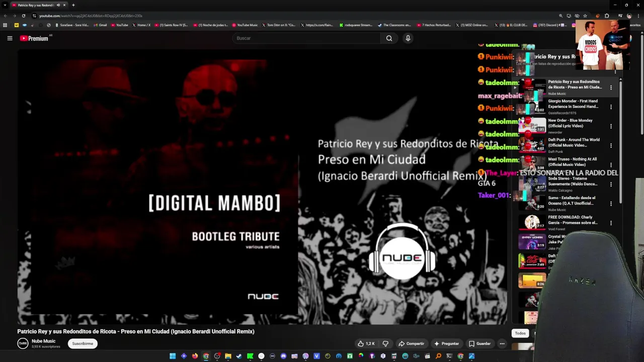
Task: Open the terminal icon in the taskbar
Action: pos(449,356)
